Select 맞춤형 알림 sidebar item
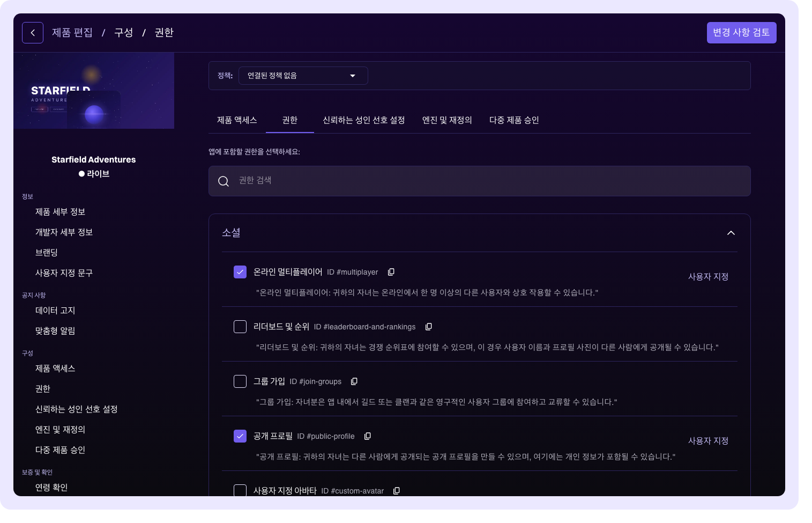The width and height of the screenshot is (812, 523). coord(55,331)
